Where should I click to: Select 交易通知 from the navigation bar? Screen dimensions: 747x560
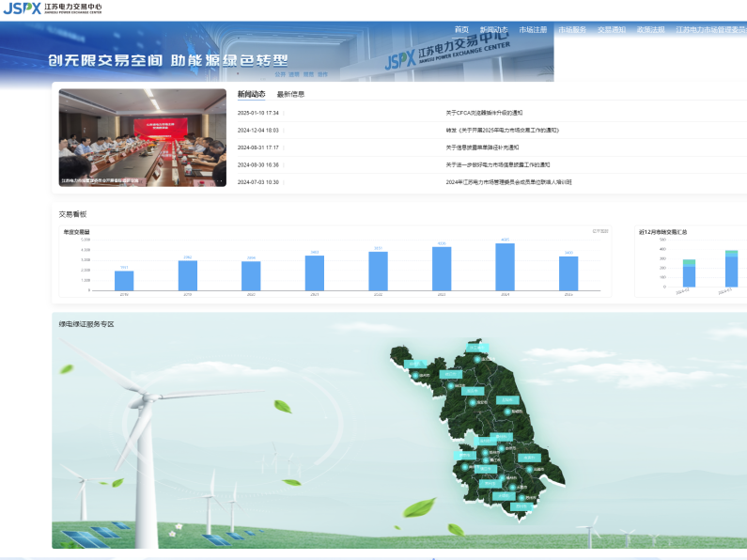(x=612, y=30)
